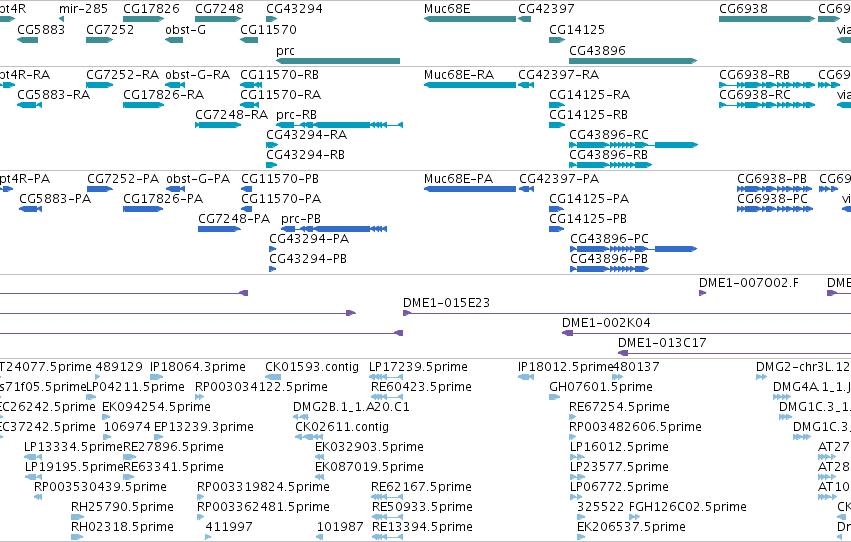
Task: Select the LP17239.5prime EST label
Action: point(418,367)
